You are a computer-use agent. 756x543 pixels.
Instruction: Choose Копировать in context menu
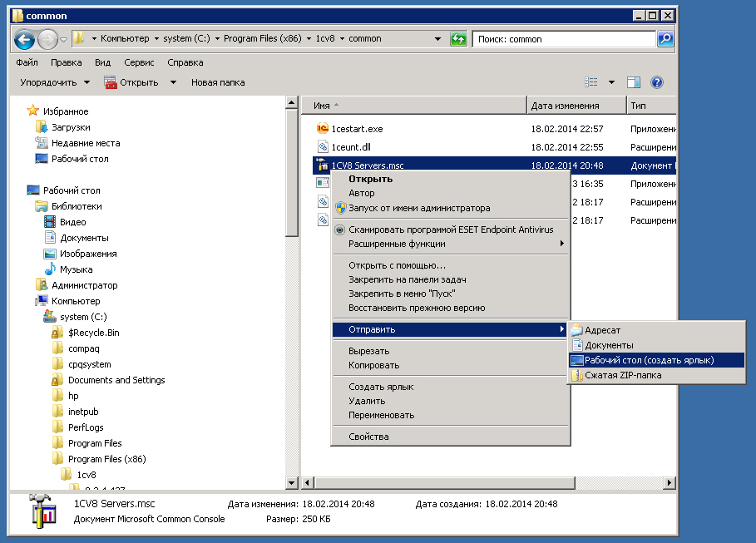pyautogui.click(x=450, y=365)
